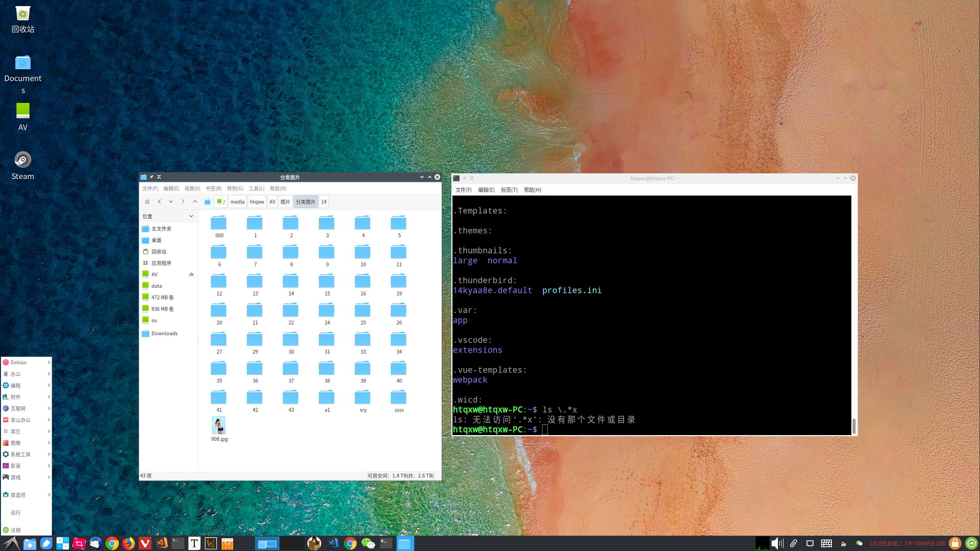Image resolution: width=980 pixels, height=551 pixels.
Task: Click the 图片 tab in breadcrumb
Action: [x=285, y=202]
